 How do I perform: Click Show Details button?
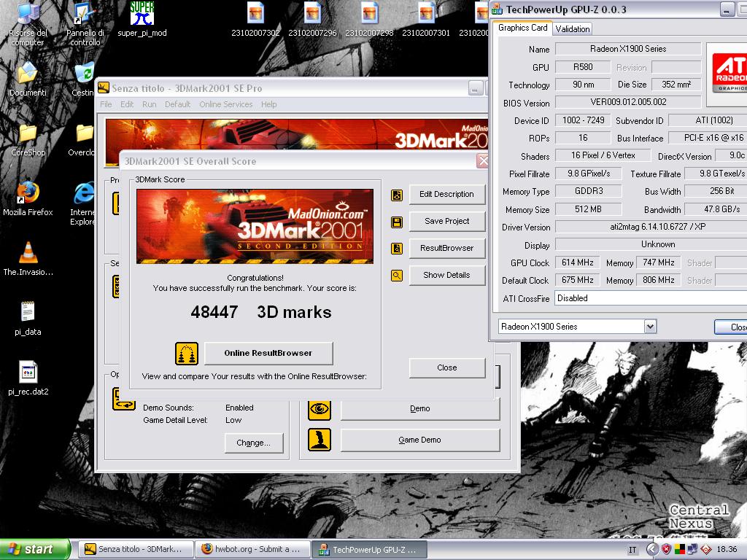pos(447,275)
